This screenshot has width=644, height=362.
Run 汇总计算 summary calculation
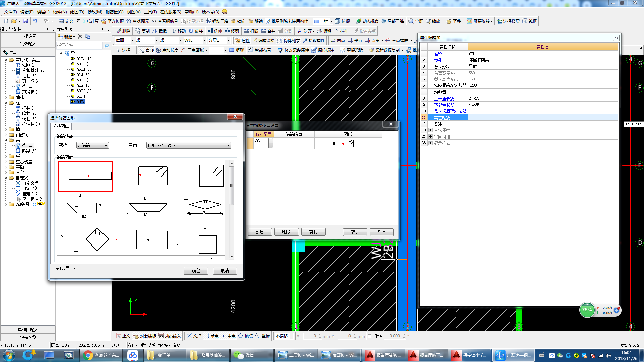(x=88, y=21)
